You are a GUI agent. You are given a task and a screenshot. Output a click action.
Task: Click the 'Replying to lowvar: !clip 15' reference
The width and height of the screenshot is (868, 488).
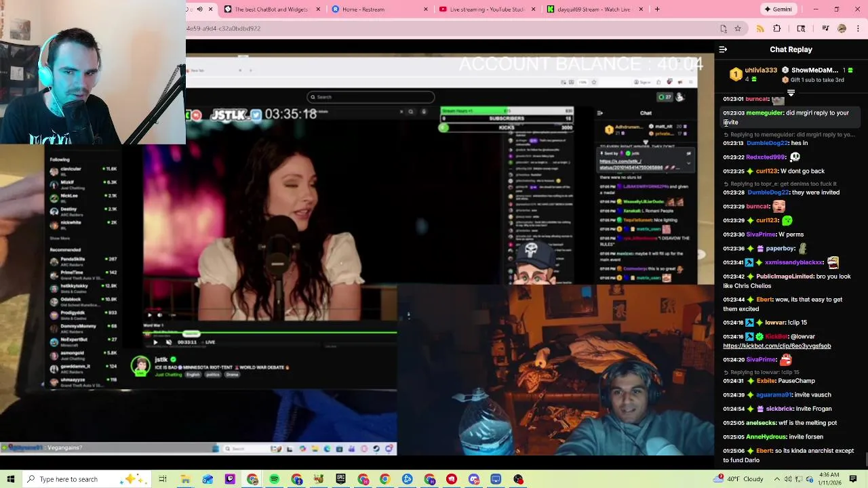(x=762, y=372)
